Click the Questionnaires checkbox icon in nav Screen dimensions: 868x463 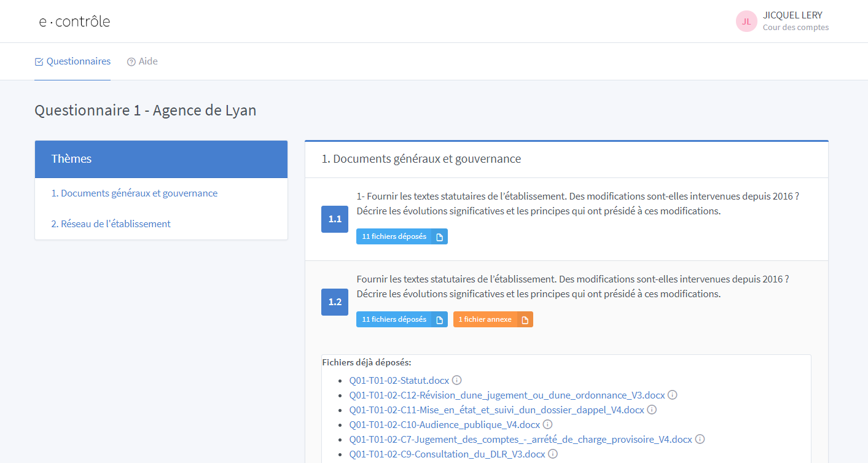[x=39, y=61]
